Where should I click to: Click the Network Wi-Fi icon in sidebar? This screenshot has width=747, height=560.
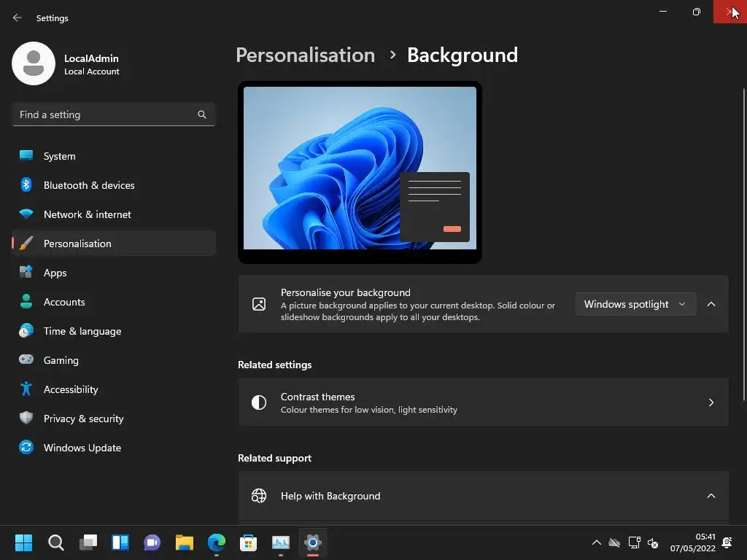click(26, 214)
